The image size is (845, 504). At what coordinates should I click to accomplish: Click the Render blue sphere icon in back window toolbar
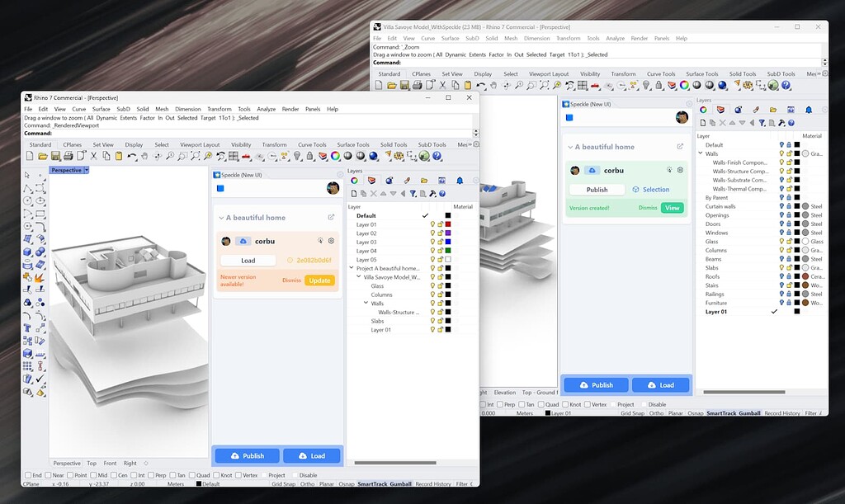pos(722,85)
